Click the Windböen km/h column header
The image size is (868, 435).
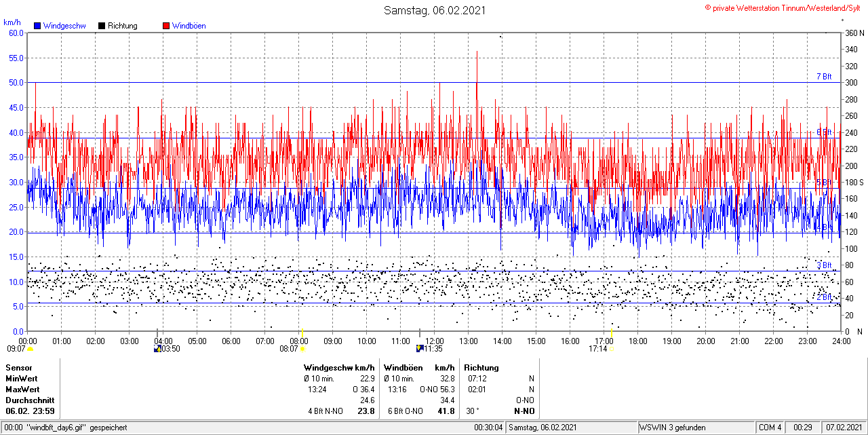point(419,368)
